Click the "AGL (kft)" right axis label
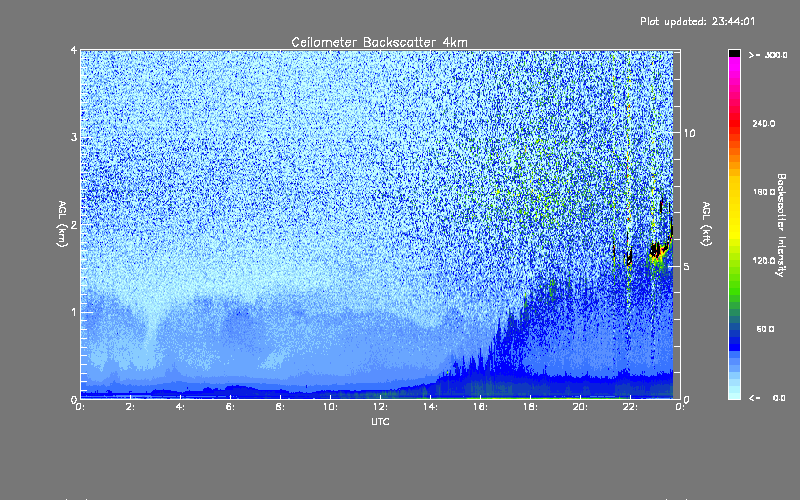Viewport: 800px width, 500px height. (x=706, y=224)
